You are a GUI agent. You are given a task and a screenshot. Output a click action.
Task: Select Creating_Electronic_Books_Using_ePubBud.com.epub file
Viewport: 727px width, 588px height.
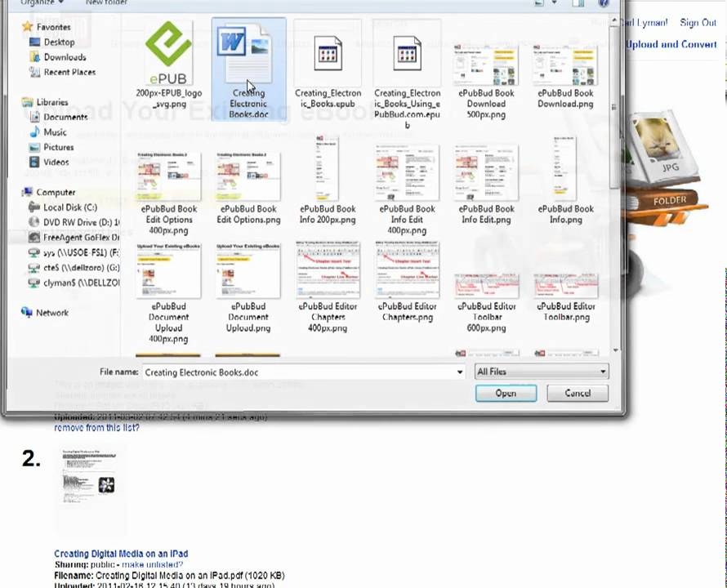pos(407,75)
